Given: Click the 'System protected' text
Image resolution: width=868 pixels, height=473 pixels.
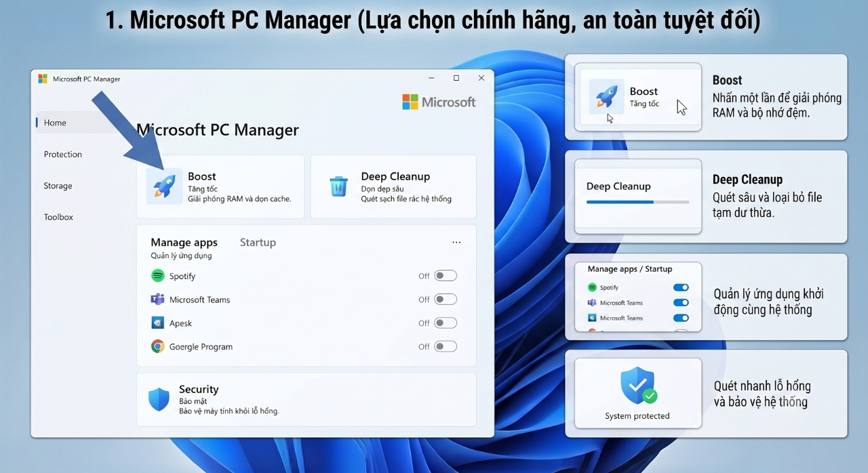Looking at the screenshot, I should coord(637,416).
